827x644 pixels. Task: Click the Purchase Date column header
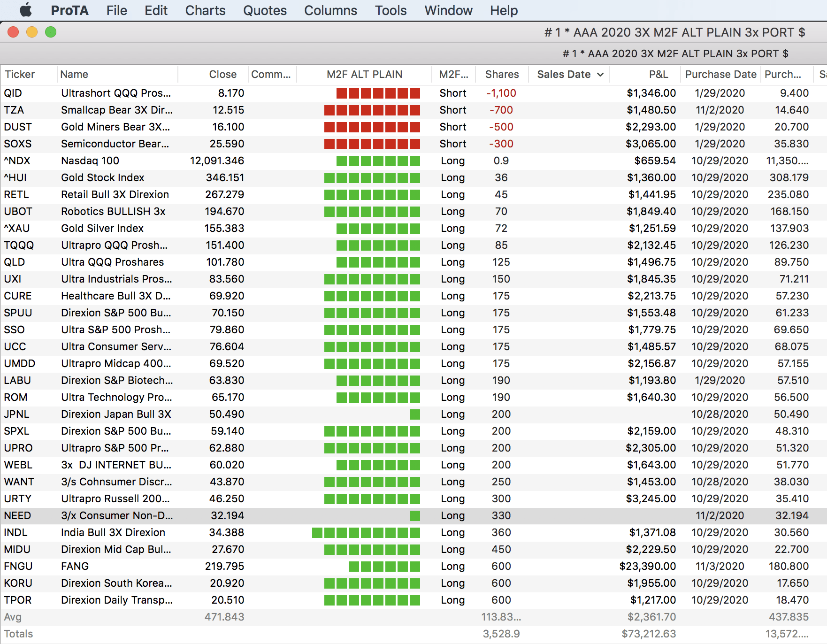click(720, 74)
